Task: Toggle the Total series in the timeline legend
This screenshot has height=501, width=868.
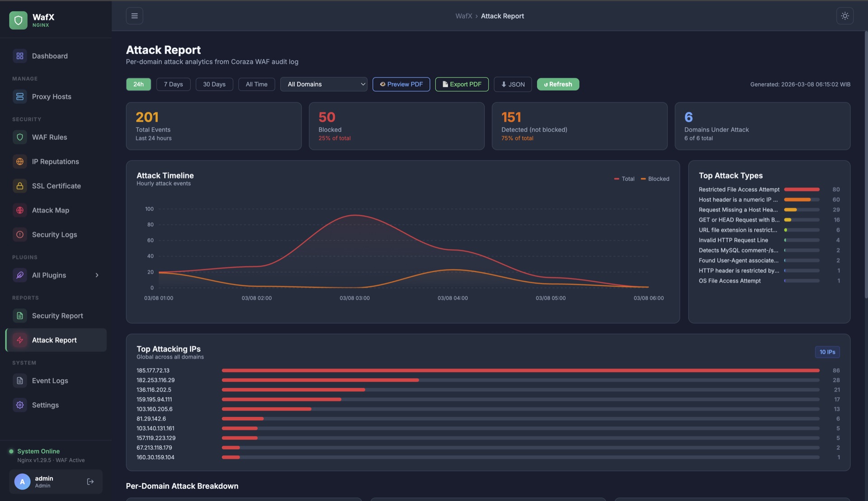Action: click(x=624, y=179)
